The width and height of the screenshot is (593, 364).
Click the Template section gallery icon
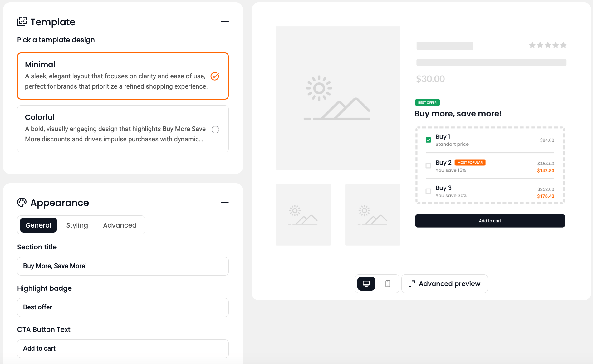point(22,22)
